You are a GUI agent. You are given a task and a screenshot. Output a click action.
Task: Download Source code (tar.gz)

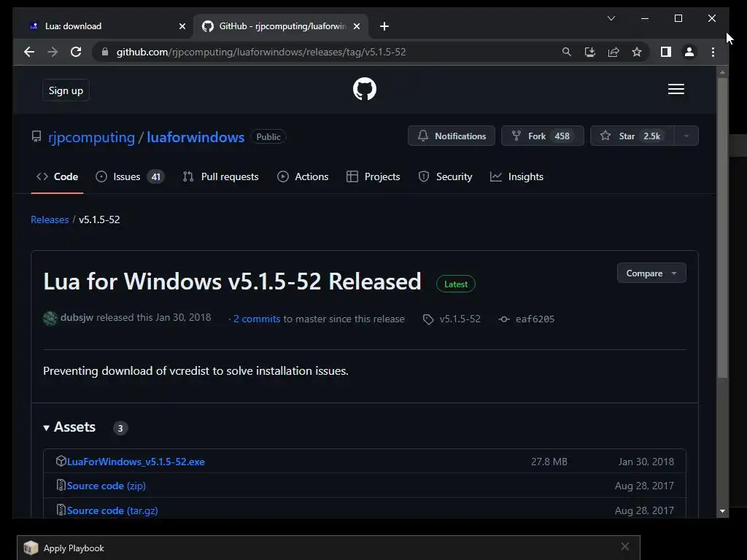pos(112,510)
